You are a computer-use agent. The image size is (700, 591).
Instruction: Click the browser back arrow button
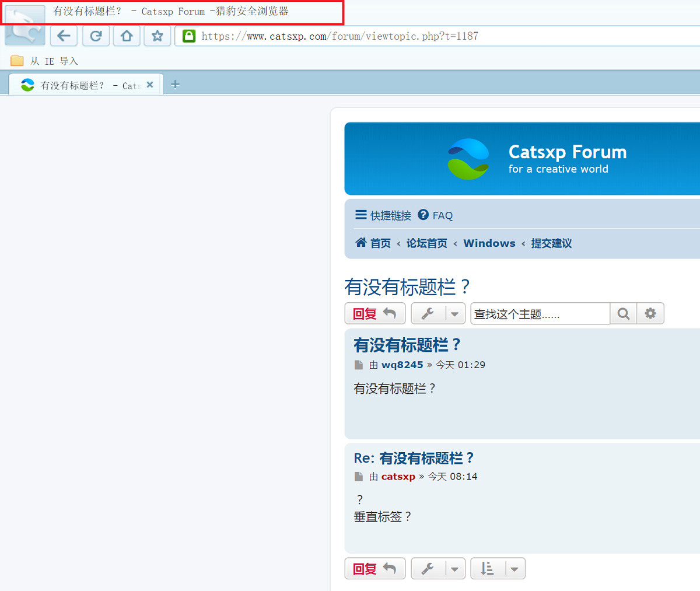(64, 36)
